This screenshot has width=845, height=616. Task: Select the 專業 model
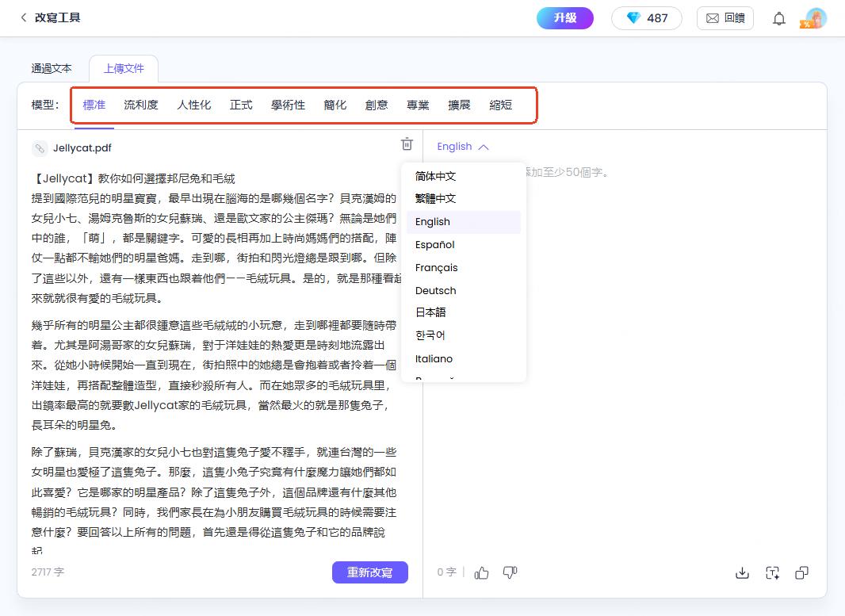pos(419,105)
